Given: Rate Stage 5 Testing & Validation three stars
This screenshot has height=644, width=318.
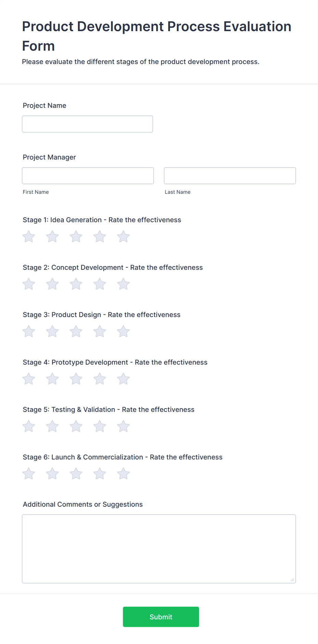Looking at the screenshot, I should [76, 426].
